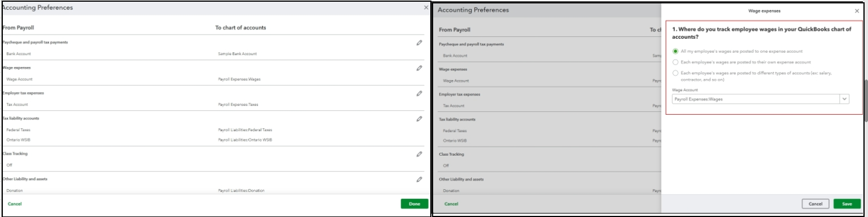Viewport: 868px width, 217px height.
Task: Close the left Accounting Preferences dialog
Action: coord(426,9)
